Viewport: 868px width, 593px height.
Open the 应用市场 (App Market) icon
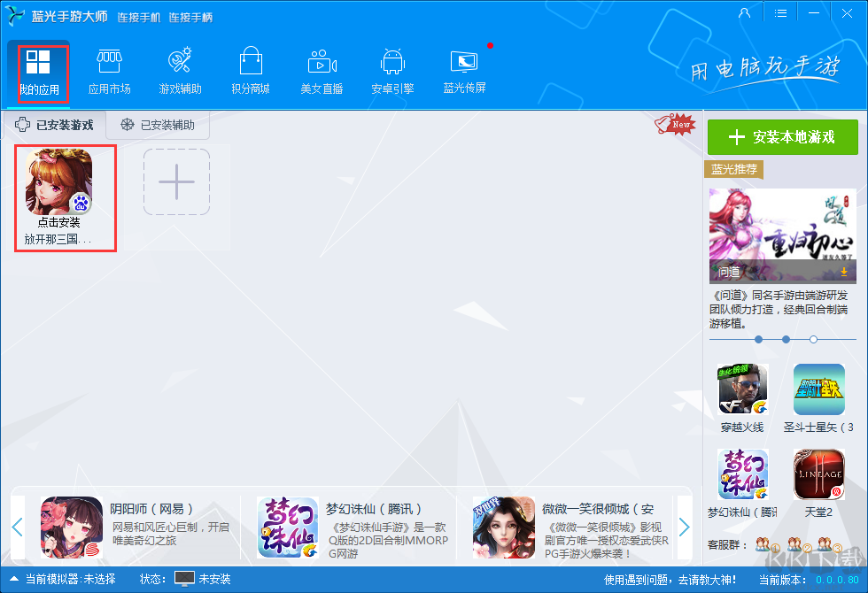pos(109,66)
